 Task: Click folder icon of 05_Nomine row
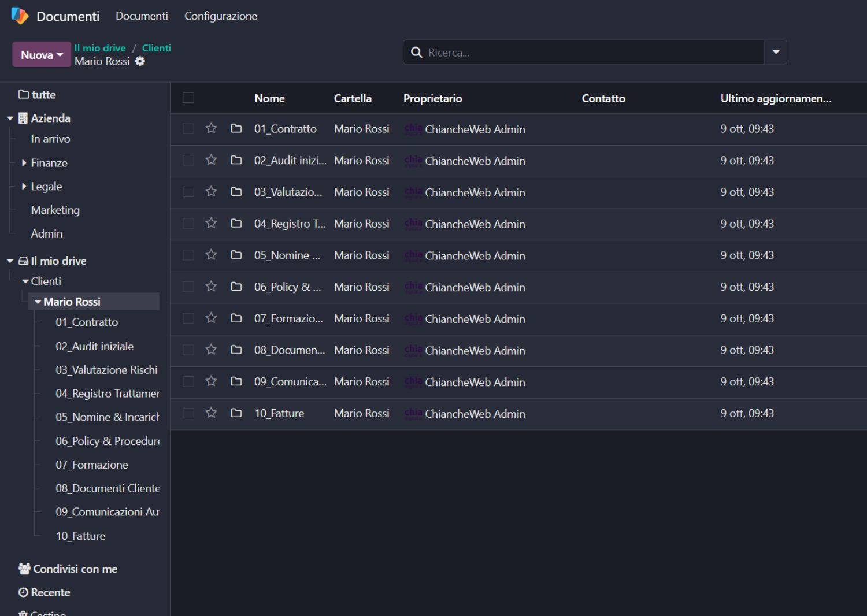[x=236, y=255]
